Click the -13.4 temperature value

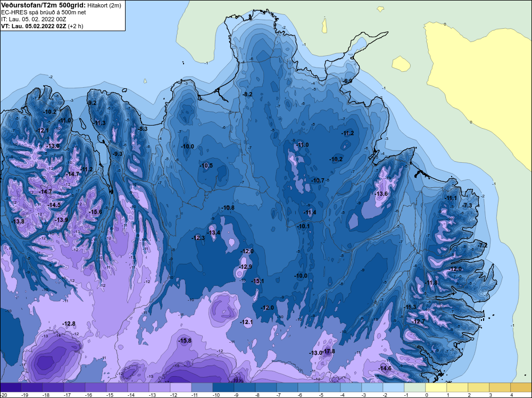[214, 233]
